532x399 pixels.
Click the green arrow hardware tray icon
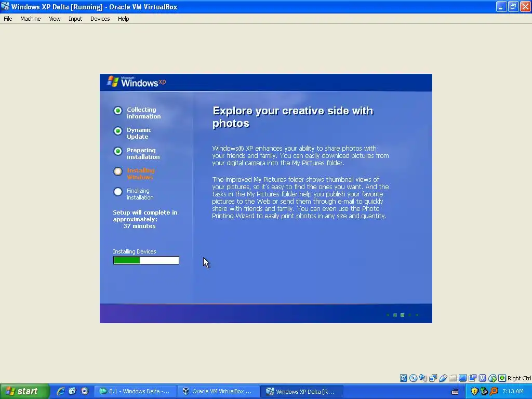pos(484,391)
